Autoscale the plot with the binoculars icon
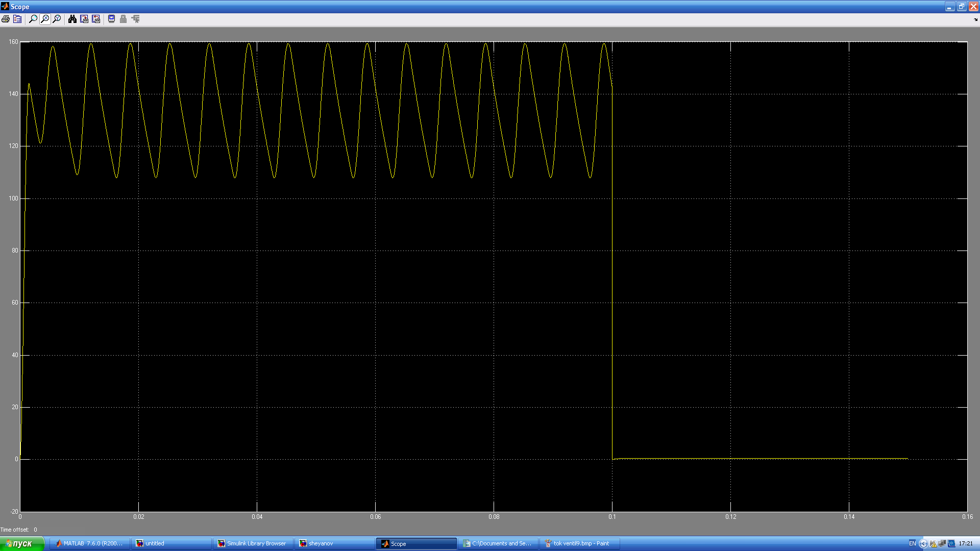 pyautogui.click(x=72, y=19)
